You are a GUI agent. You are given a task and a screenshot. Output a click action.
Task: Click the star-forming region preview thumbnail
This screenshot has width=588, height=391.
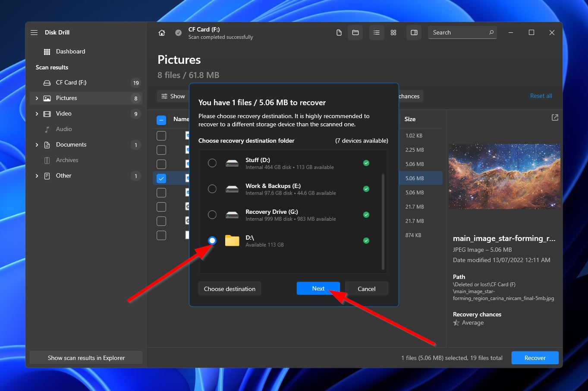(x=504, y=176)
